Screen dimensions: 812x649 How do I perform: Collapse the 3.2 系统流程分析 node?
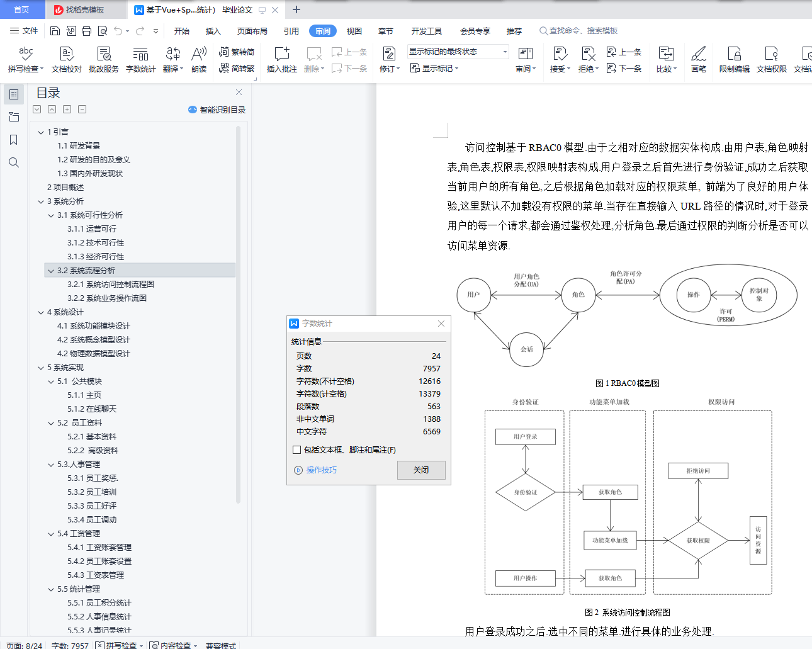(x=51, y=271)
